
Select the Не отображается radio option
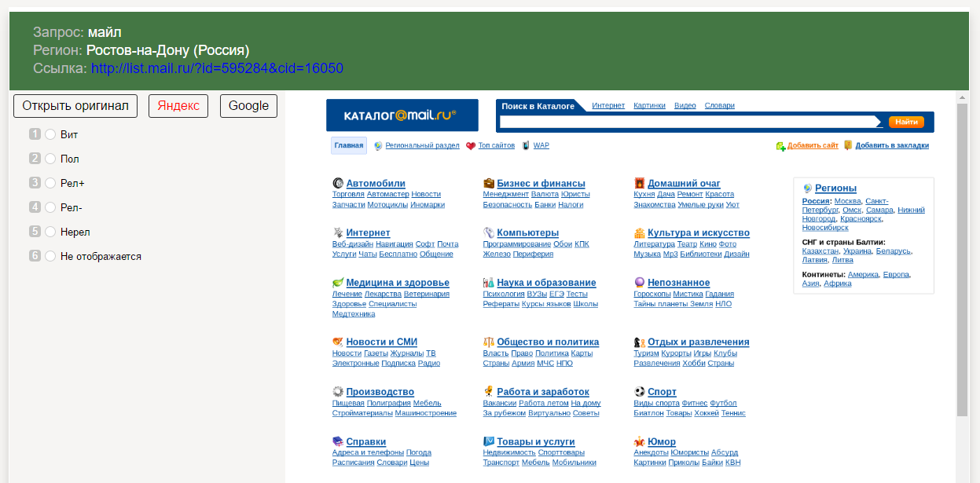click(x=50, y=256)
